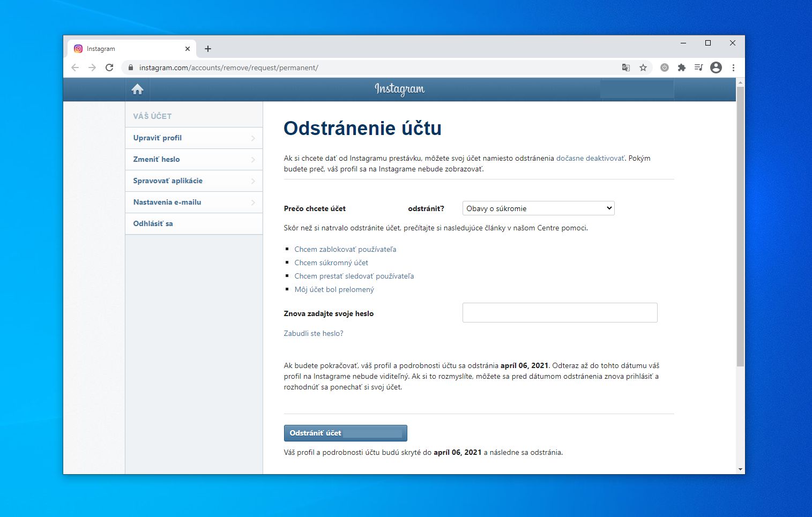
Task: Click the chevron beside Zmeniť heslo
Action: 253,160
